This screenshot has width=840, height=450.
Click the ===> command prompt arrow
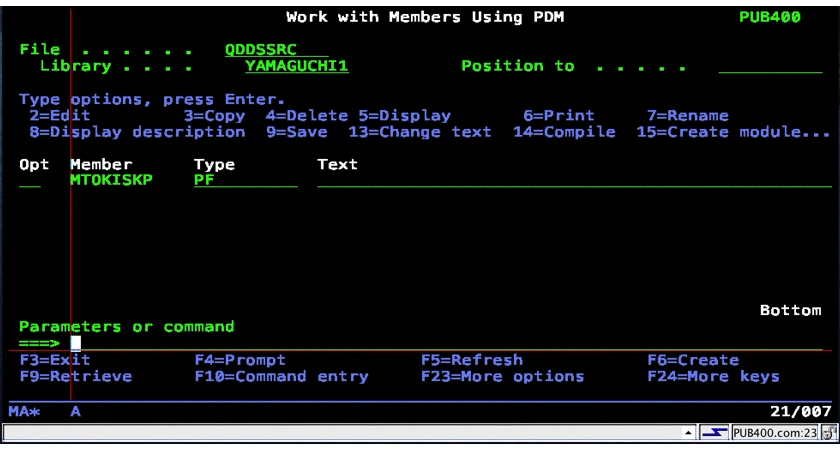click(x=40, y=343)
